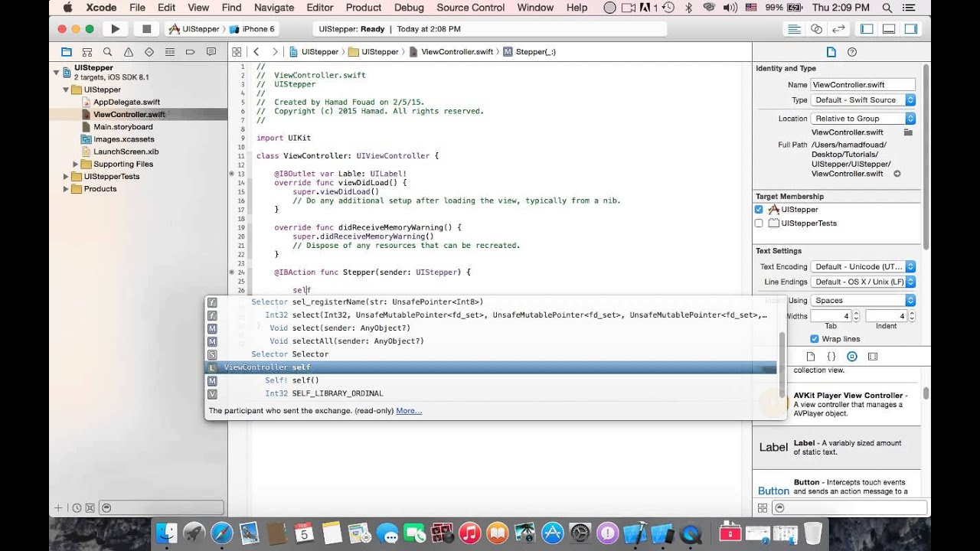Switch to the Version editor
Viewport: 980px width, 551px height.
click(839, 29)
